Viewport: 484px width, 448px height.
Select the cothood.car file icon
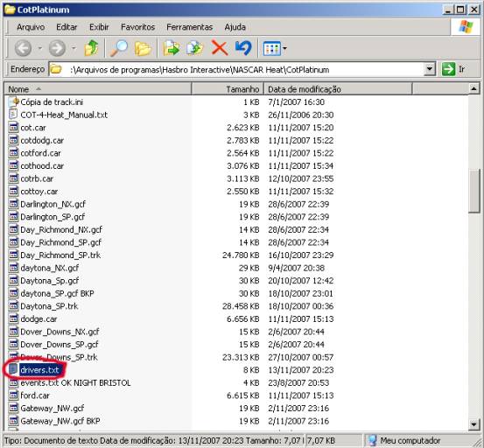[13, 165]
